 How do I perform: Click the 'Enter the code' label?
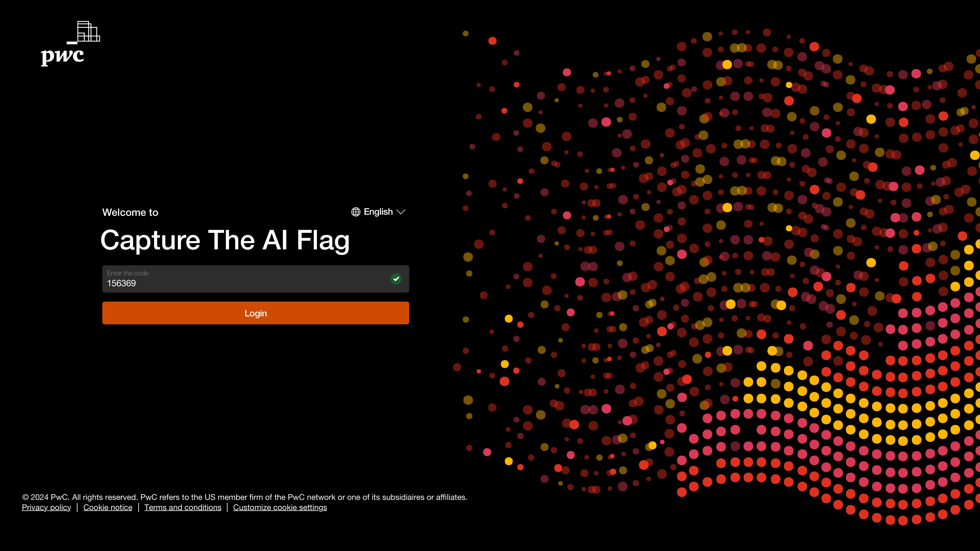127,273
